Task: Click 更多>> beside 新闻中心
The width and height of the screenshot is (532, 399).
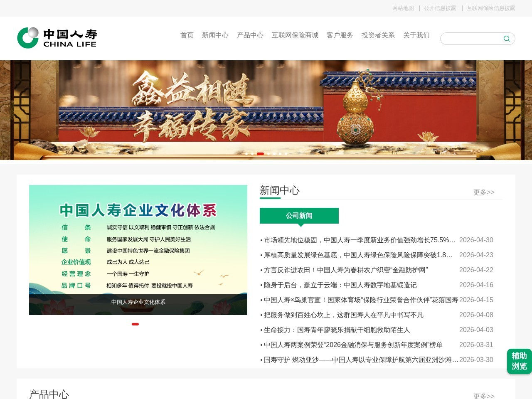Action: [x=484, y=192]
